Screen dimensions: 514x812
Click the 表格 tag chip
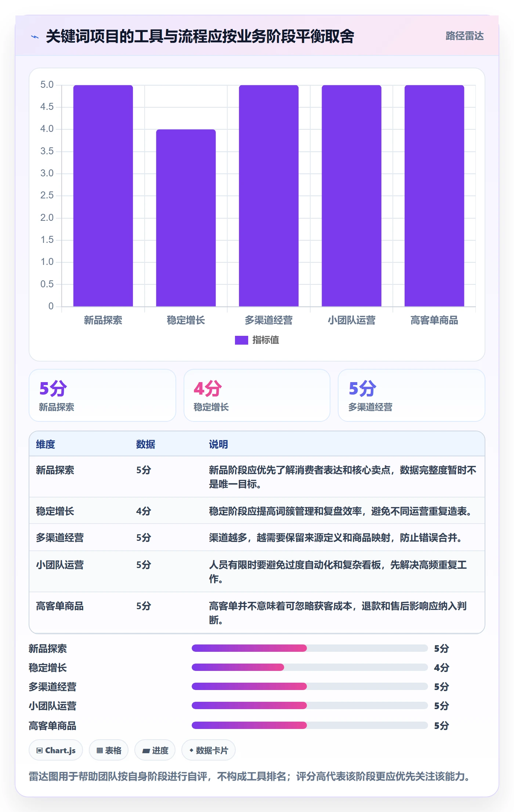coord(109,750)
